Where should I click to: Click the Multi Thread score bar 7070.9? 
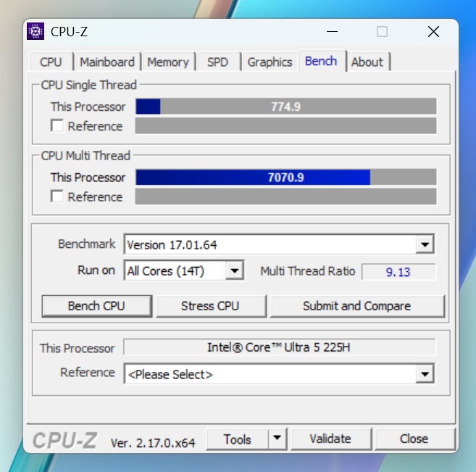click(285, 177)
